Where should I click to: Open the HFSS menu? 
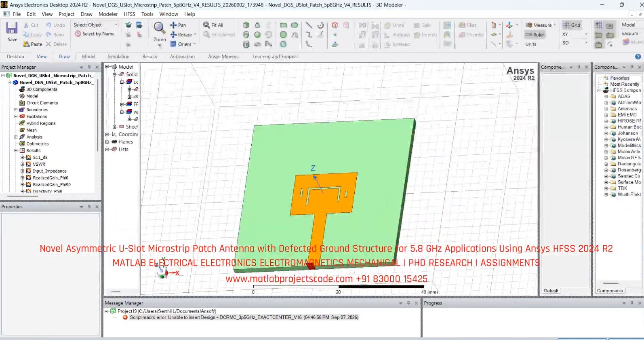click(129, 14)
